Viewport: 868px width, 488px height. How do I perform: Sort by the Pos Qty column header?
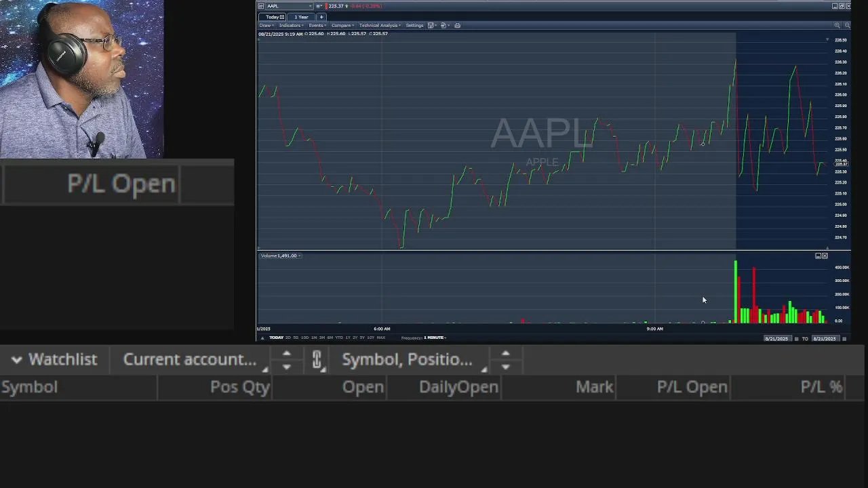coord(240,387)
